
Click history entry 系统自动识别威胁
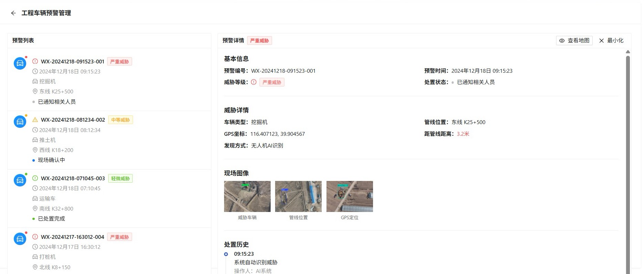[x=256, y=262]
